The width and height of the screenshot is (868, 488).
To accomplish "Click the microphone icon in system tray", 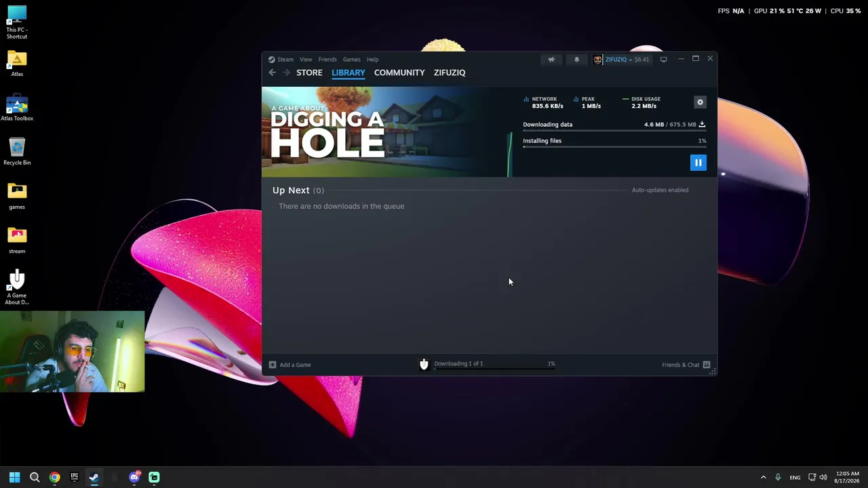I will (778, 477).
